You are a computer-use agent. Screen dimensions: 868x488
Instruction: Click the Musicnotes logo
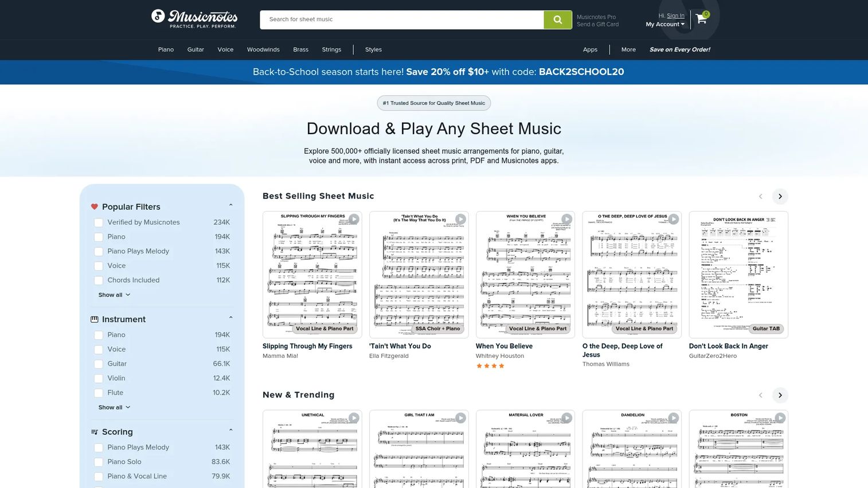click(x=194, y=18)
